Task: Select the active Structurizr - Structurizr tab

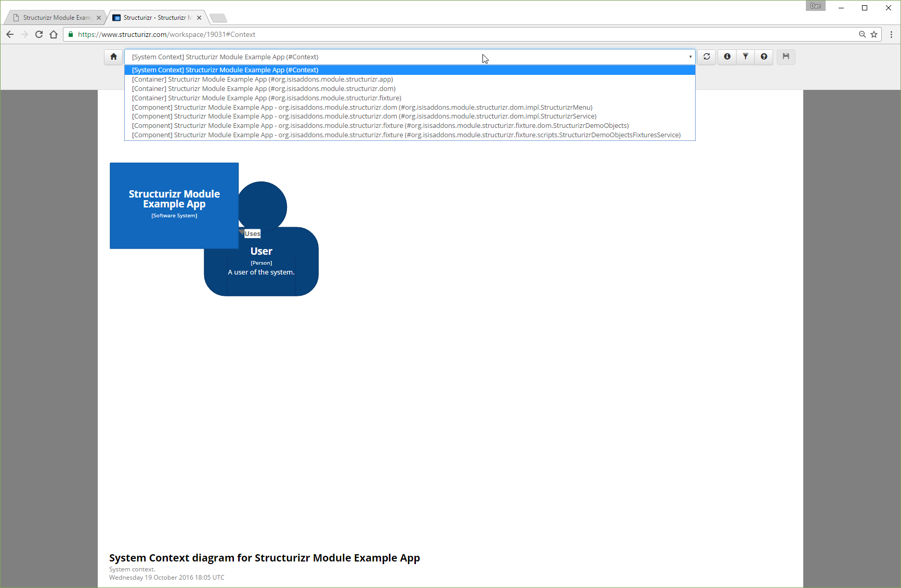Action: pos(156,18)
